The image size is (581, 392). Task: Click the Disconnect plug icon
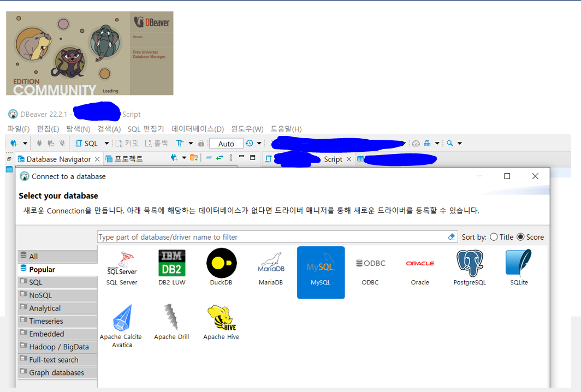tap(62, 143)
